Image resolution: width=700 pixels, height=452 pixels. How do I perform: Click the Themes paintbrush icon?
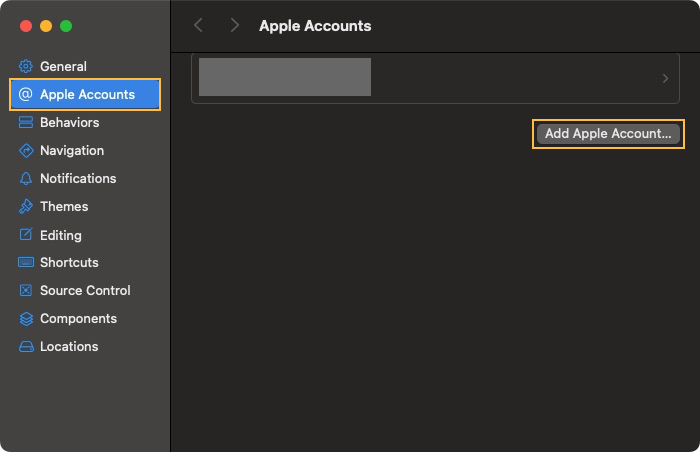[25, 206]
